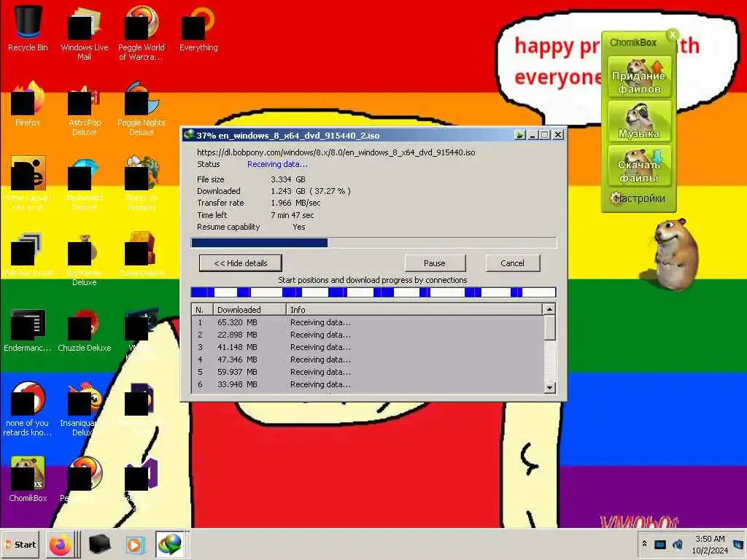Click the N. column header
This screenshot has width=747, height=560.
[x=202, y=309]
